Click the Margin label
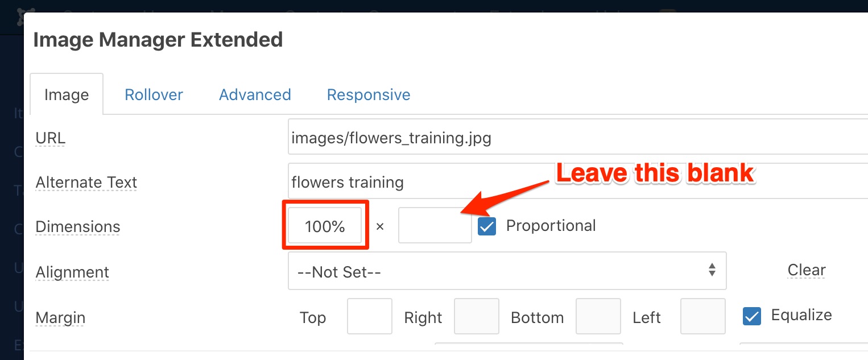This screenshot has height=360, width=868. click(60, 317)
